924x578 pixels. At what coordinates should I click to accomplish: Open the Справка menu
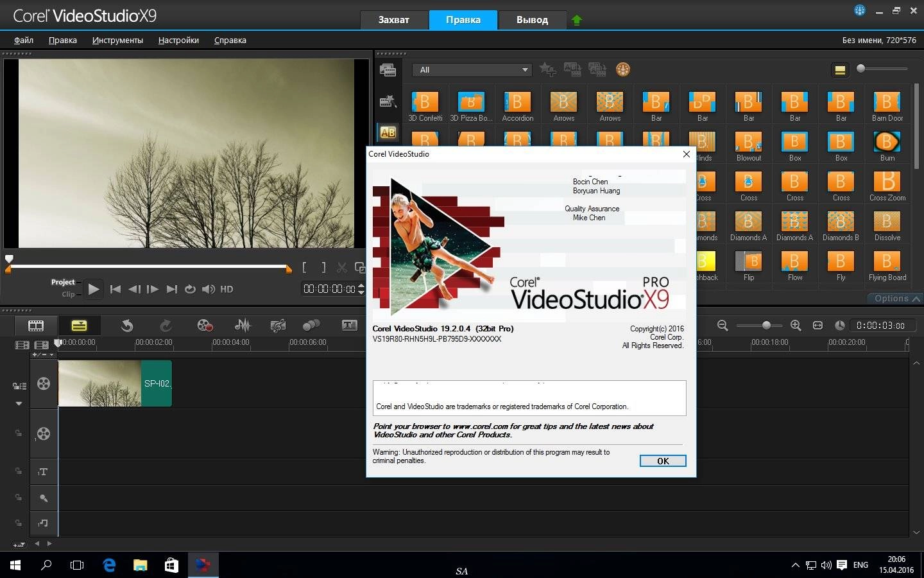coord(230,40)
